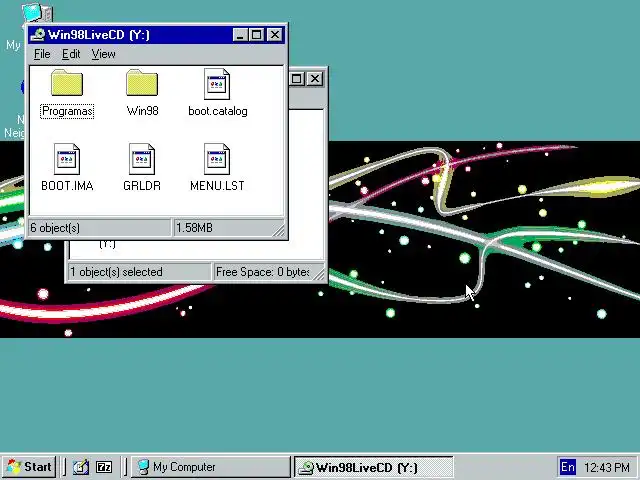Click the Win98LiveCD title bar drive icon

(x=38, y=35)
